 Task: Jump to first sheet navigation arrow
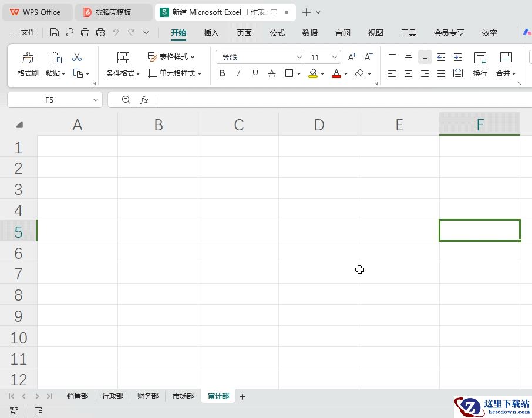pyautogui.click(x=11, y=396)
